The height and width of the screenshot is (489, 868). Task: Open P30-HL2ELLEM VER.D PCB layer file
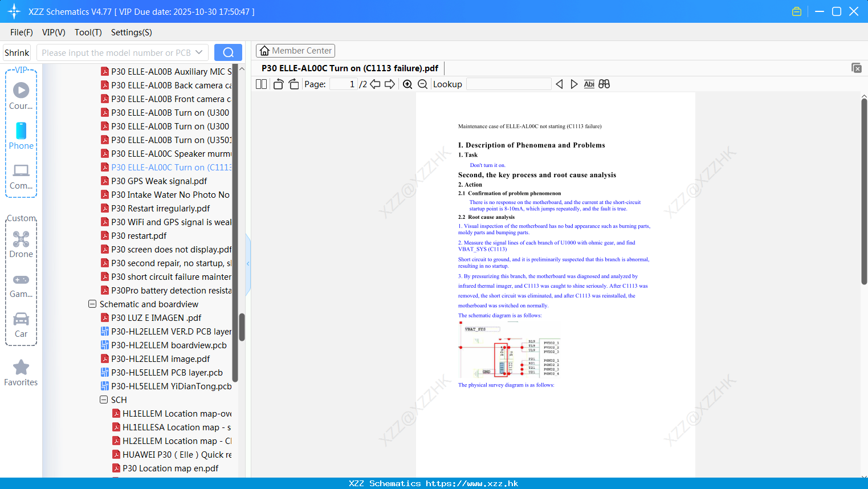coord(166,332)
